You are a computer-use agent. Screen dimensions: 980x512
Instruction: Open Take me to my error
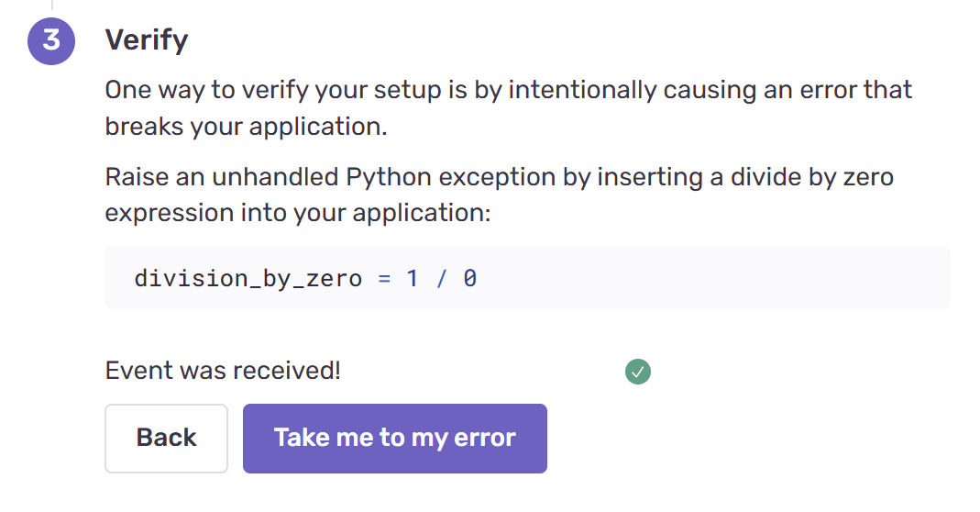pyautogui.click(x=395, y=439)
